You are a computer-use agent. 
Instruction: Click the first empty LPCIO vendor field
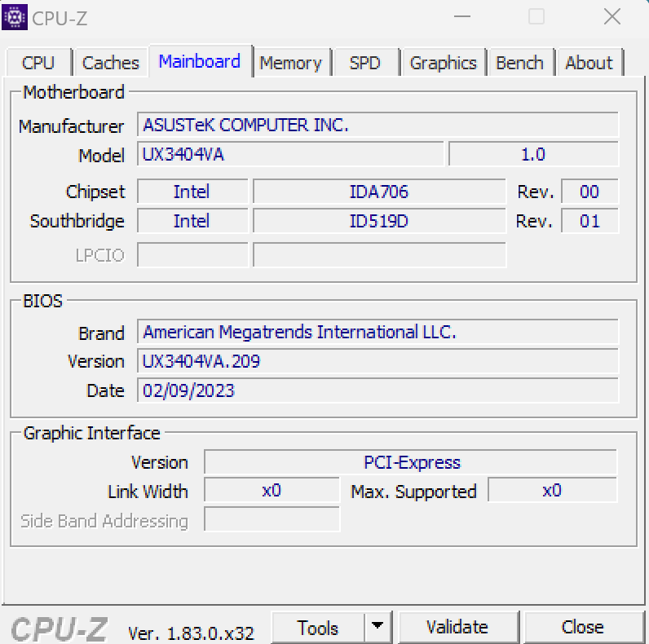192,255
